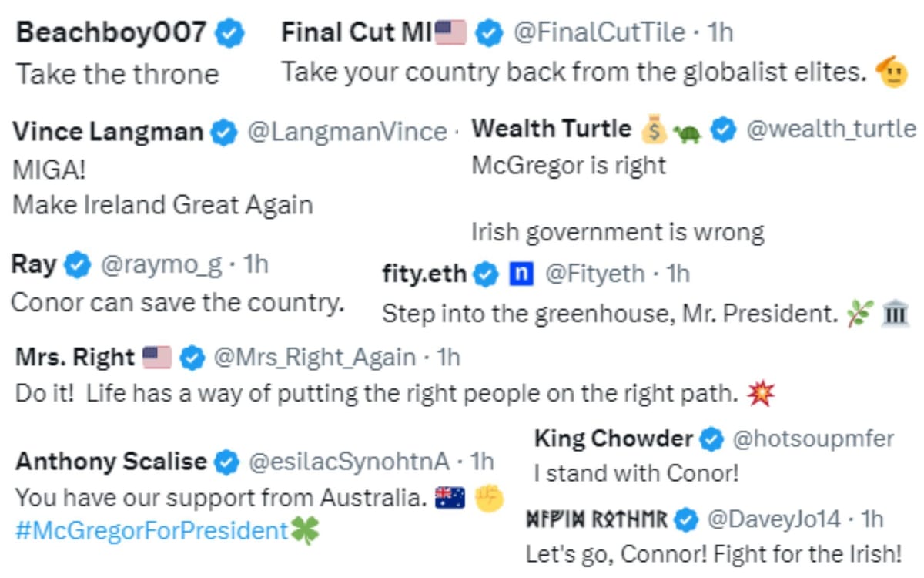This screenshot has width=924, height=578.
Task: Click the blue 'n' badge next to fity.eth
Action: click(521, 274)
